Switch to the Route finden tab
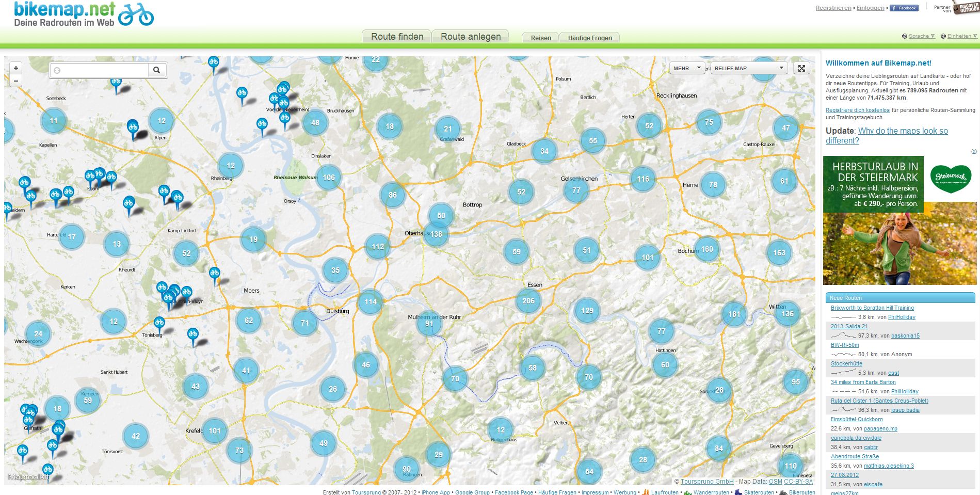 397,37
